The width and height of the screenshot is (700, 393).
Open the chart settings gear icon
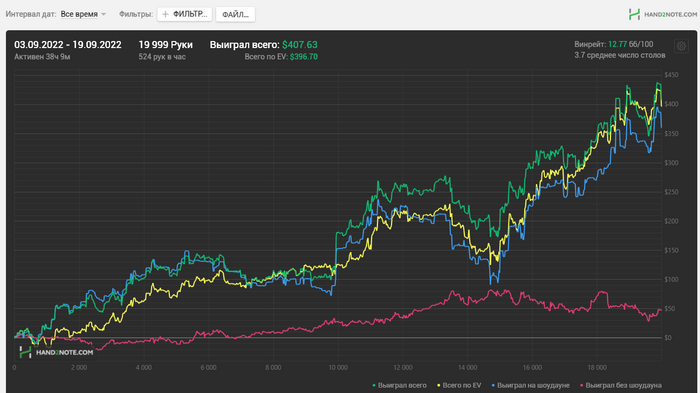(681, 46)
